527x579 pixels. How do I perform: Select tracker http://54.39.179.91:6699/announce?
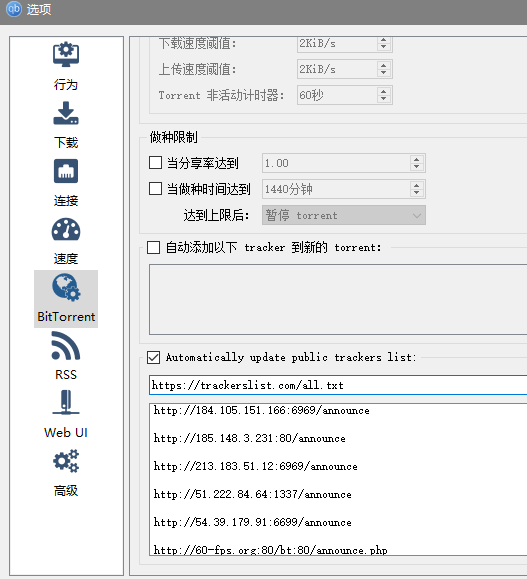pos(253,523)
